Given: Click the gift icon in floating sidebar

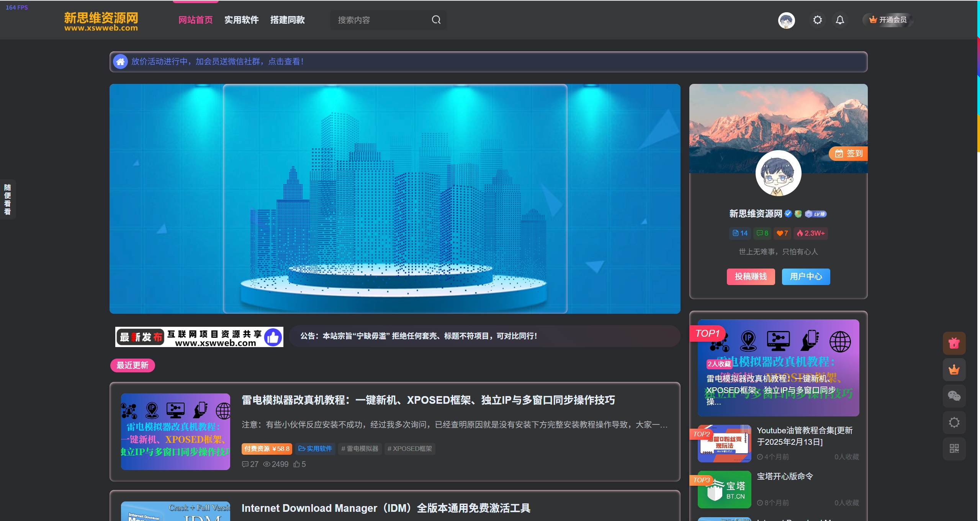Looking at the screenshot, I should pos(954,343).
